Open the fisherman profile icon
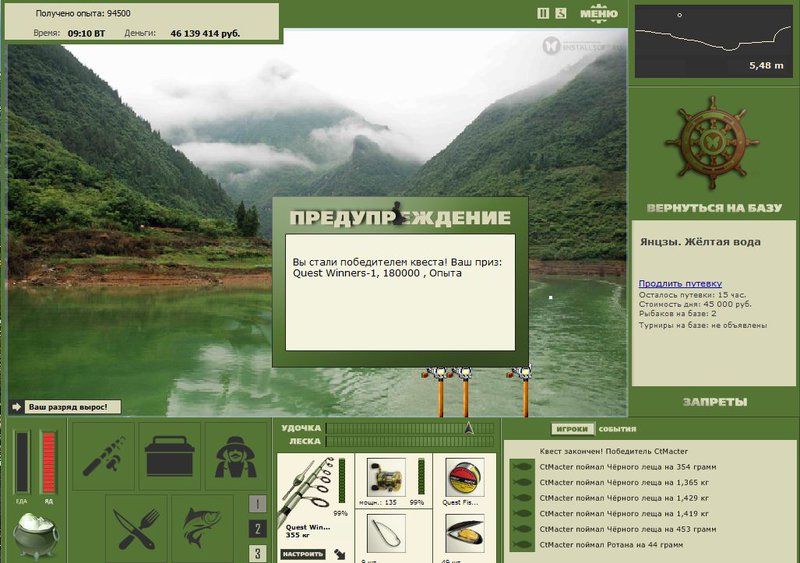Viewport: 800px width, 563px height. point(235,456)
